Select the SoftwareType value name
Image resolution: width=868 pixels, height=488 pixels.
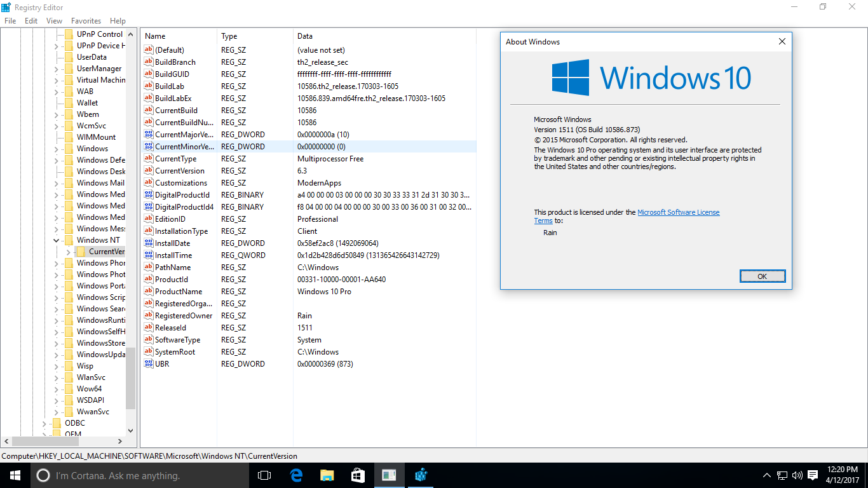tap(177, 340)
